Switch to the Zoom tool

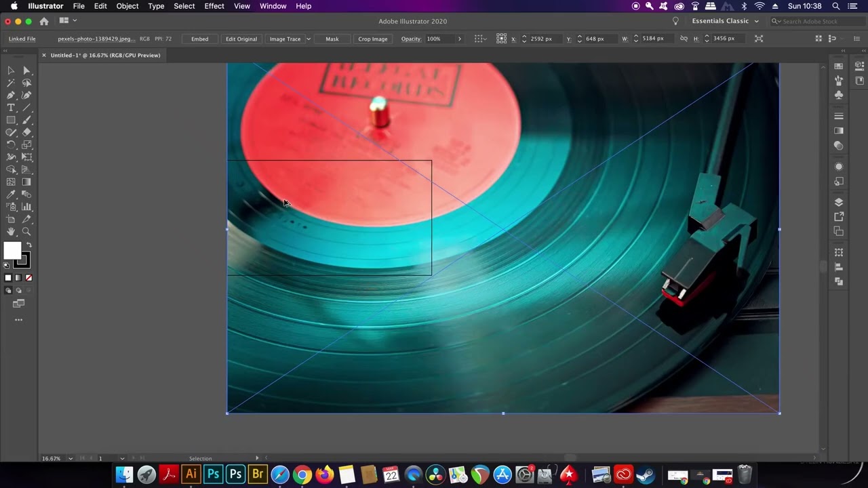point(26,232)
